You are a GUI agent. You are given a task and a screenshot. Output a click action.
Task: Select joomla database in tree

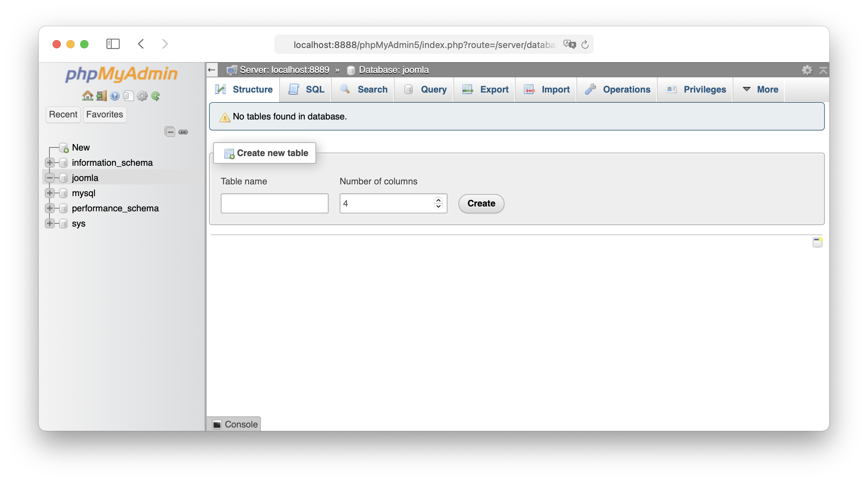(85, 178)
